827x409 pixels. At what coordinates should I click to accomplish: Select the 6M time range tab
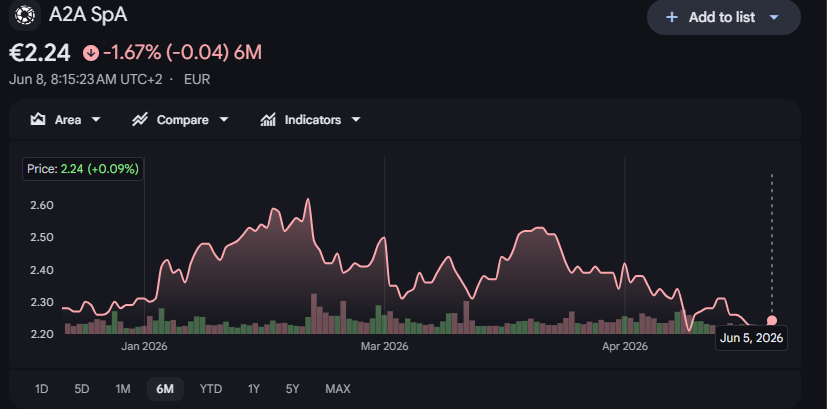[x=165, y=389]
